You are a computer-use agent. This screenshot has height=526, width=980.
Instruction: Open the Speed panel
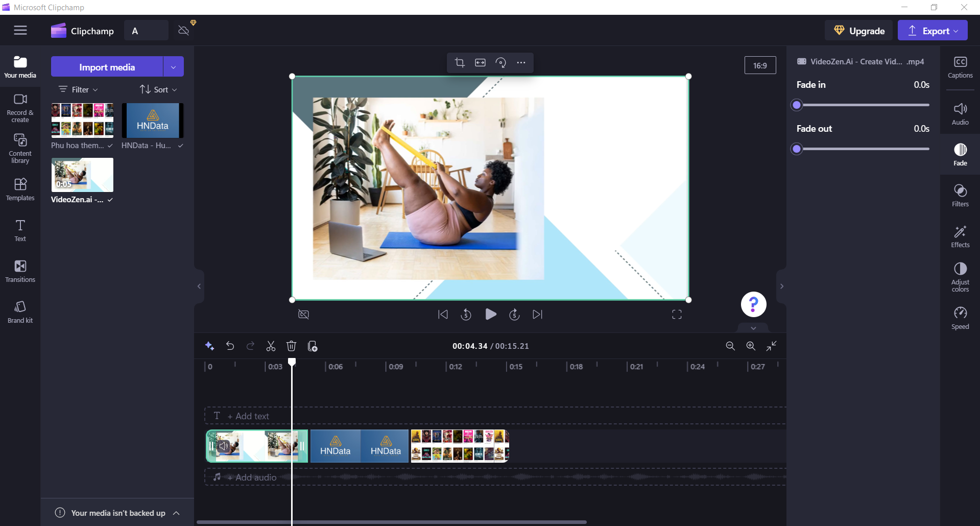click(x=960, y=318)
